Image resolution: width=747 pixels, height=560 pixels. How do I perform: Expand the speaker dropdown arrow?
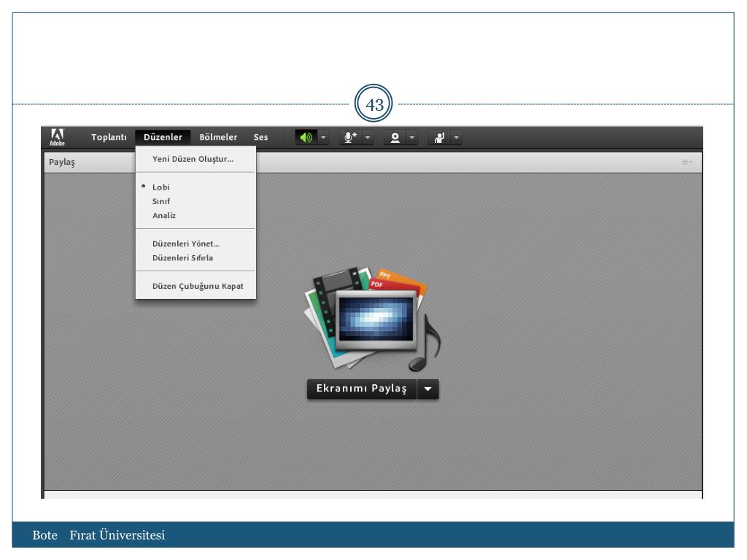pyautogui.click(x=323, y=138)
